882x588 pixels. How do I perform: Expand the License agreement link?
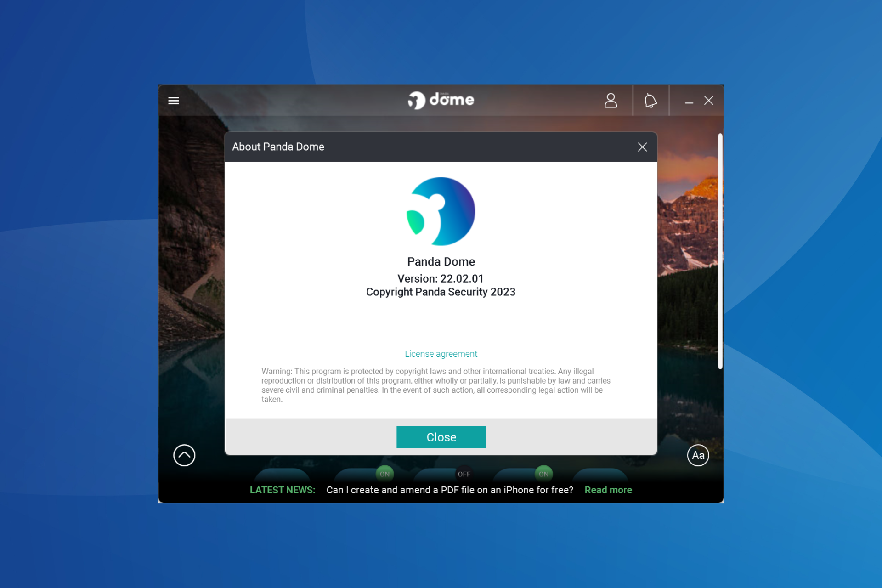coord(441,354)
